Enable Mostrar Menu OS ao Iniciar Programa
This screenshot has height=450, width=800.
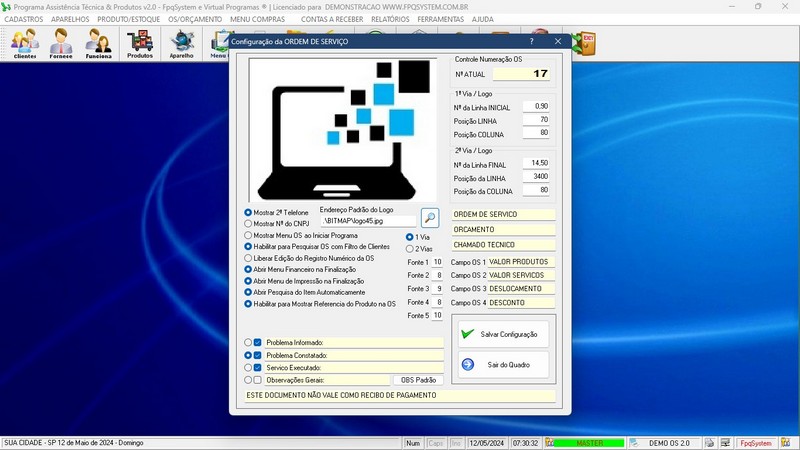(x=248, y=235)
